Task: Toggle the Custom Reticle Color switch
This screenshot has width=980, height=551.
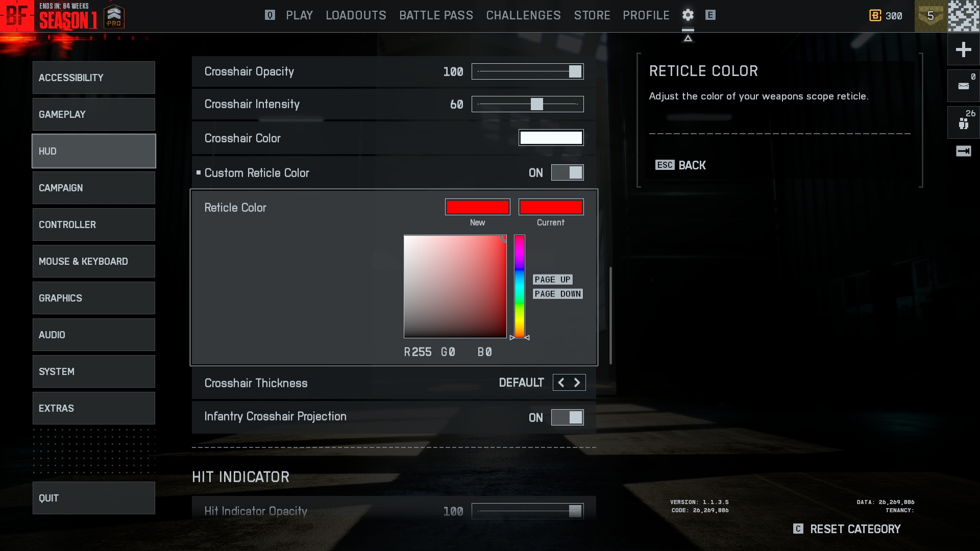Action: [567, 173]
